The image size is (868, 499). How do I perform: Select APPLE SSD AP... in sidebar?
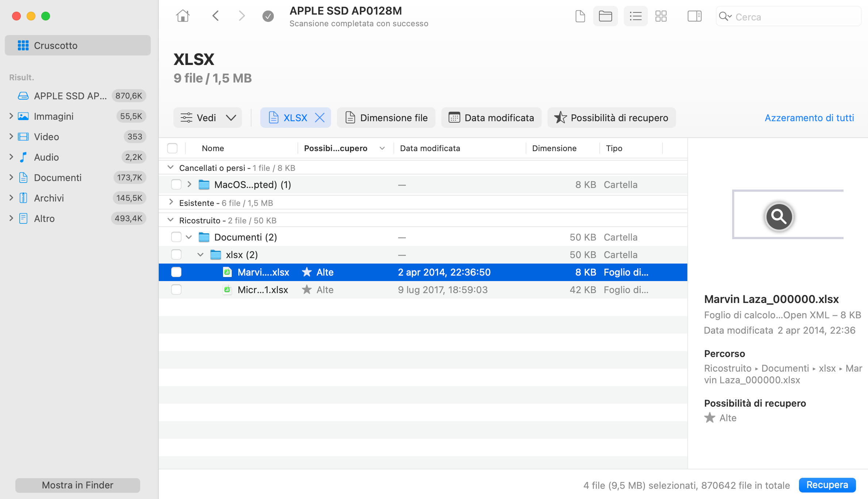[70, 96]
